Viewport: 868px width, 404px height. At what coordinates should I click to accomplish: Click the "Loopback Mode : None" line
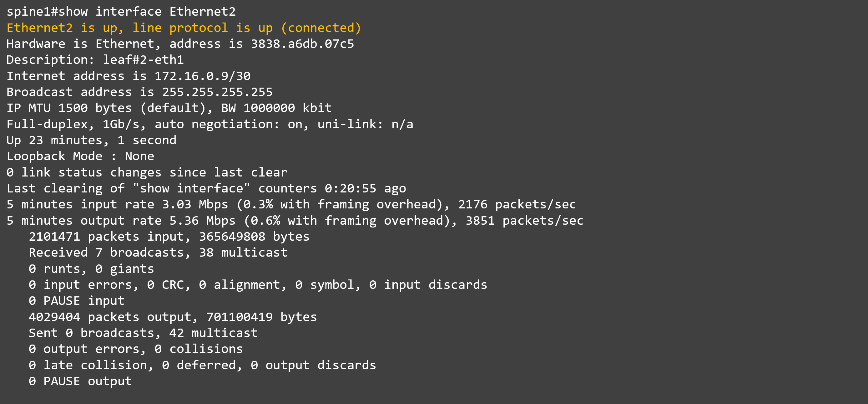(80, 156)
